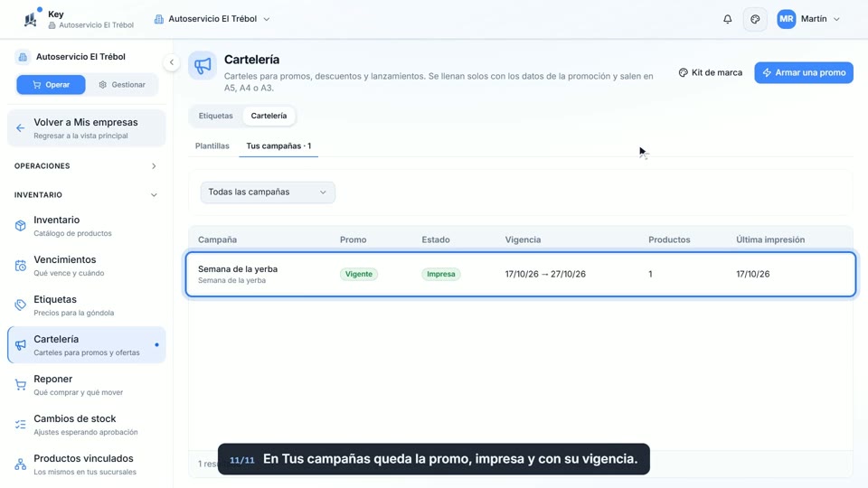Click the Autoservicio El Trébol sidebar title

pyautogui.click(x=80, y=56)
